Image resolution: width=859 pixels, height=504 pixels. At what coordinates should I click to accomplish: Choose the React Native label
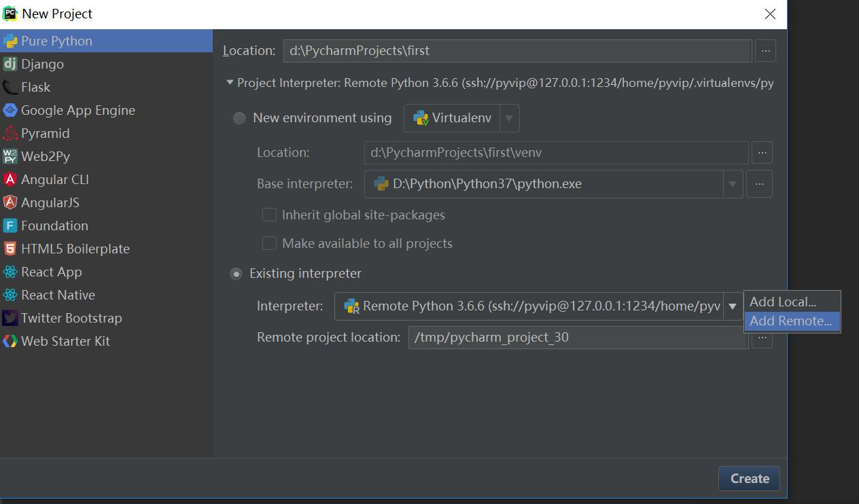(58, 295)
